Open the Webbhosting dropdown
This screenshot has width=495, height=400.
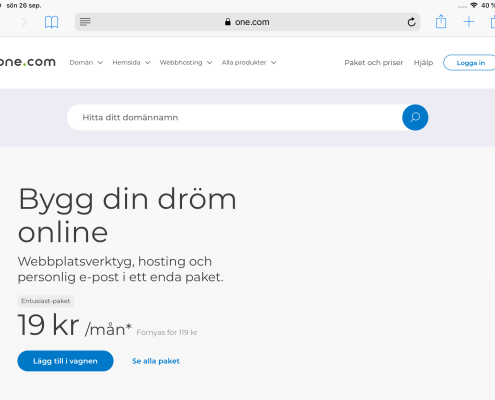pos(186,62)
